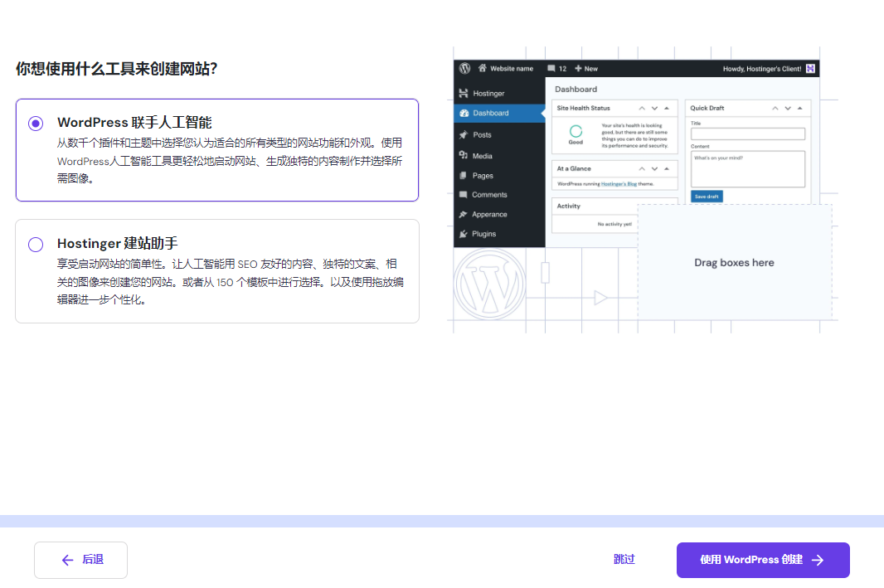Click the Plugins icon in sidebar

(x=464, y=234)
